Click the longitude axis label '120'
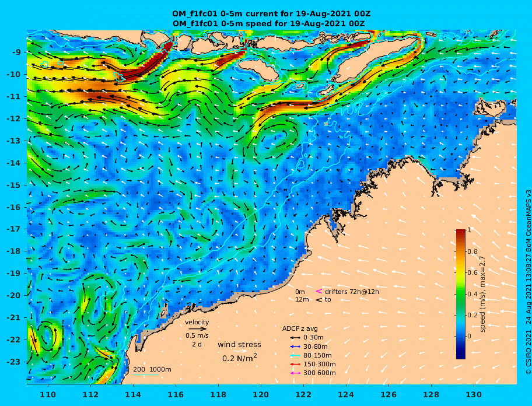Viewport: 532px width, 406px height. (261, 395)
